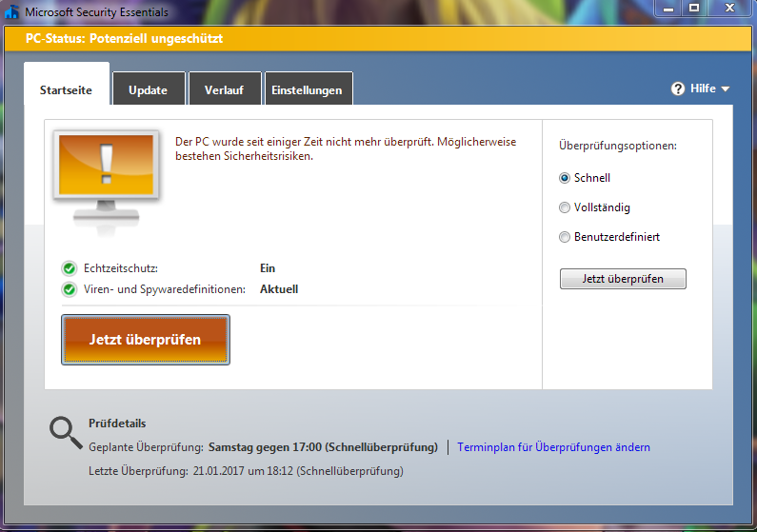Click the Echtzeitschutz label
This screenshot has width=757, height=532.
pyautogui.click(x=121, y=268)
